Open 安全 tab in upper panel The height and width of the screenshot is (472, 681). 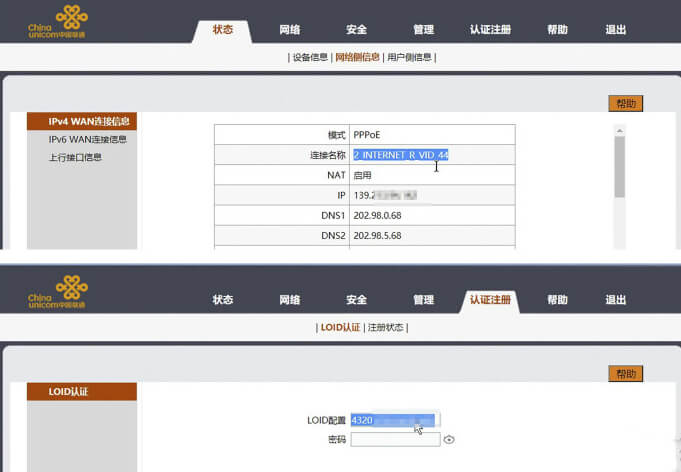pos(357,30)
